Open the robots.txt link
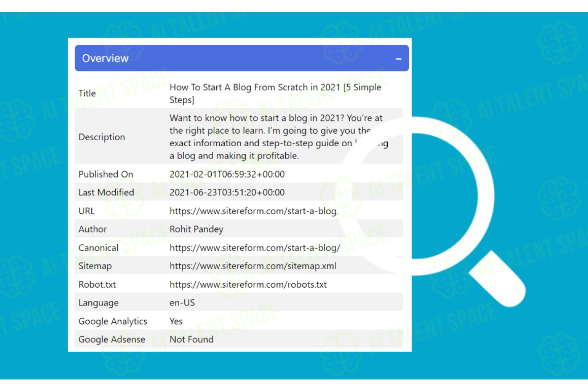This screenshot has height=392, width=588. pyautogui.click(x=248, y=284)
